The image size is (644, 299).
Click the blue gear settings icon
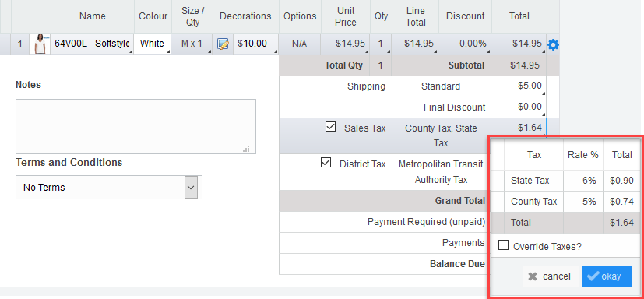553,44
